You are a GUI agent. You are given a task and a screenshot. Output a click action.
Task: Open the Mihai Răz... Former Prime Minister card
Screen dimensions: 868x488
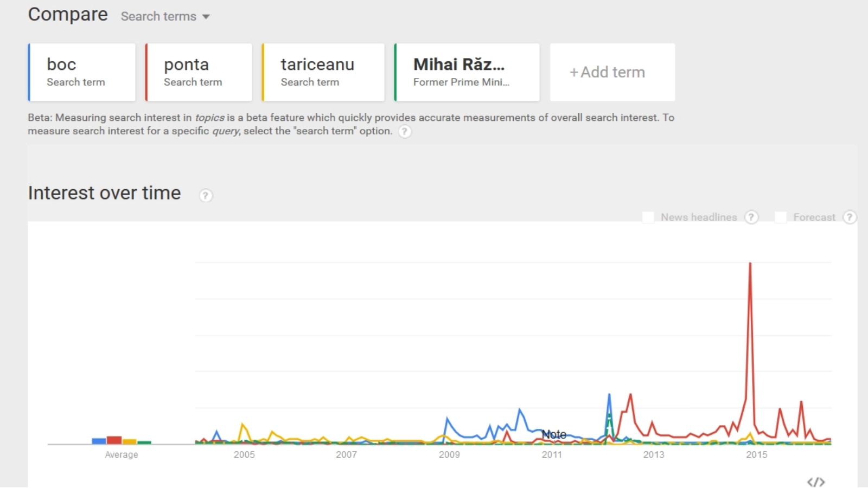467,72
